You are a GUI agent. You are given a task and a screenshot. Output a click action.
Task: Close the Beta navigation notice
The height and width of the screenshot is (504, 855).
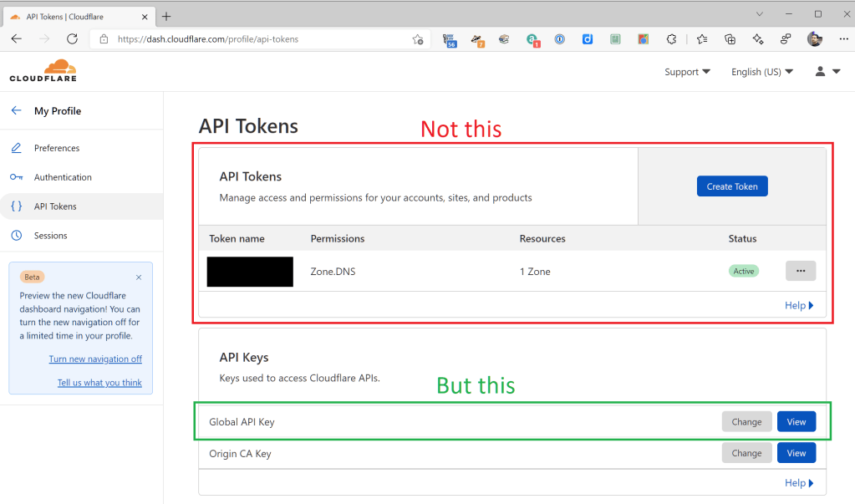pyautogui.click(x=139, y=277)
